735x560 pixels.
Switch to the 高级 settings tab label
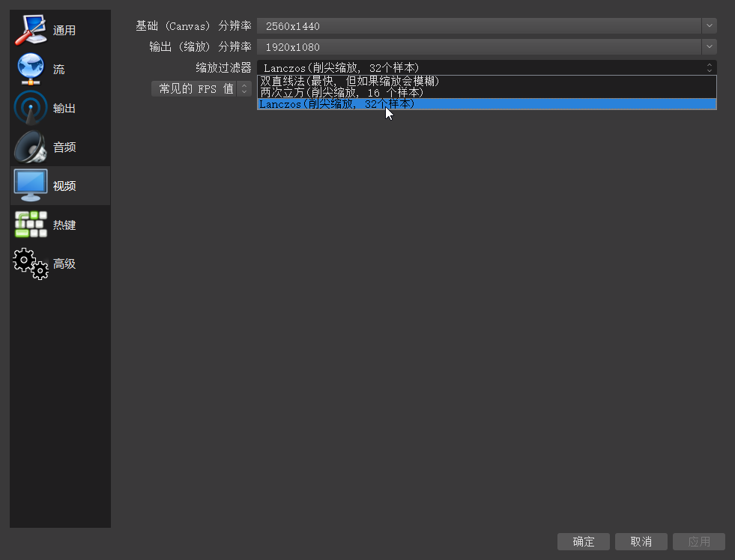point(64,264)
